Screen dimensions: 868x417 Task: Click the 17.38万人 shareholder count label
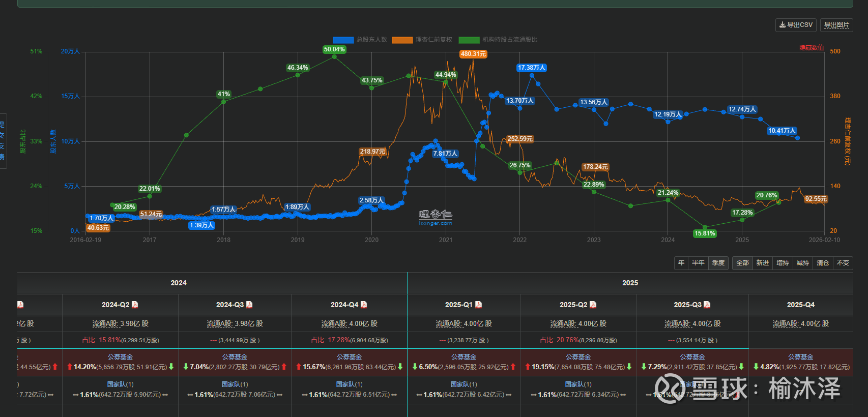point(532,68)
